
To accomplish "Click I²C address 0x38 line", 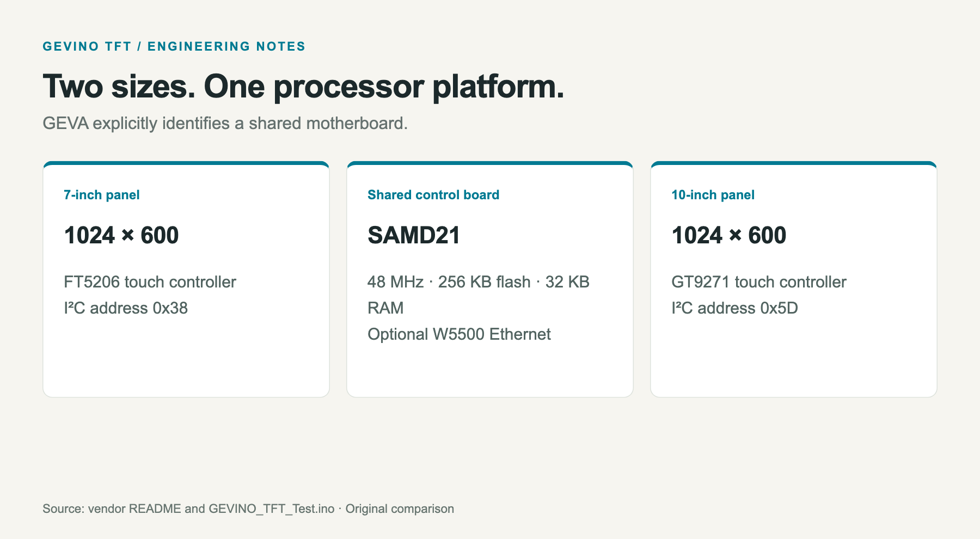I will [x=125, y=308].
